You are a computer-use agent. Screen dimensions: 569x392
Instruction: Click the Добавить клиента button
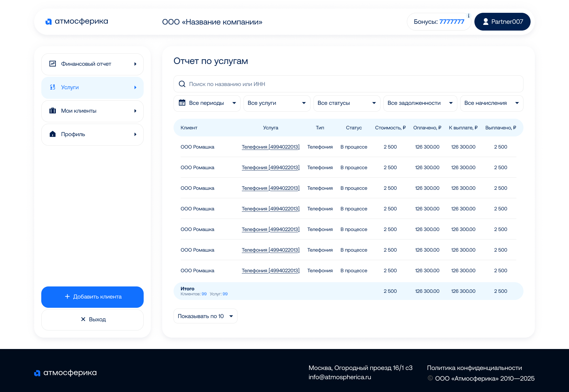tap(92, 297)
